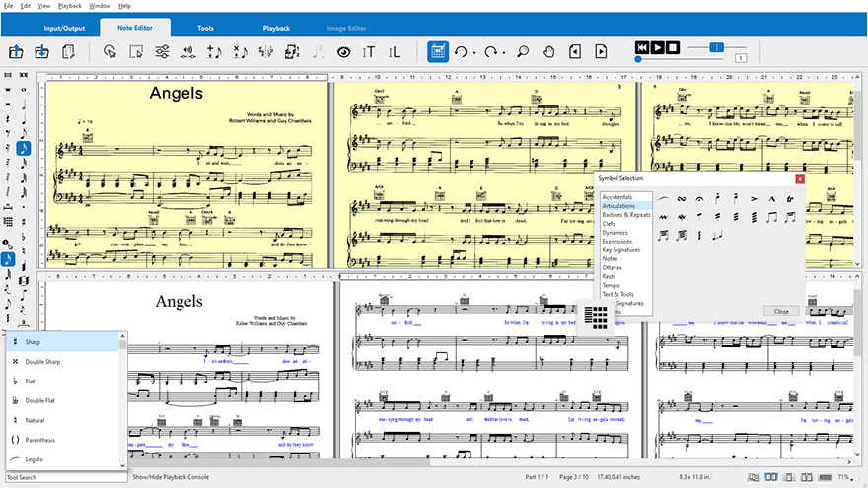Switch to the Tools tab

[x=205, y=28]
